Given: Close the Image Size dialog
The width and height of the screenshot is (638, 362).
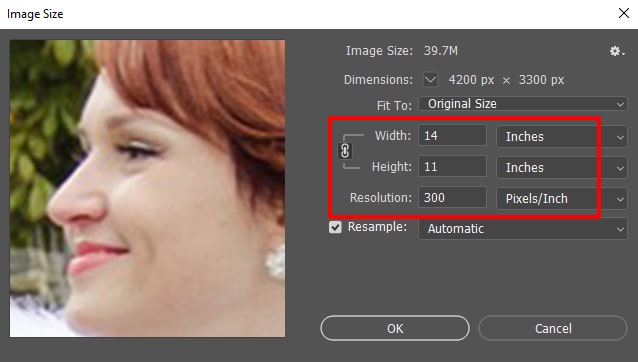Looking at the screenshot, I should (623, 13).
